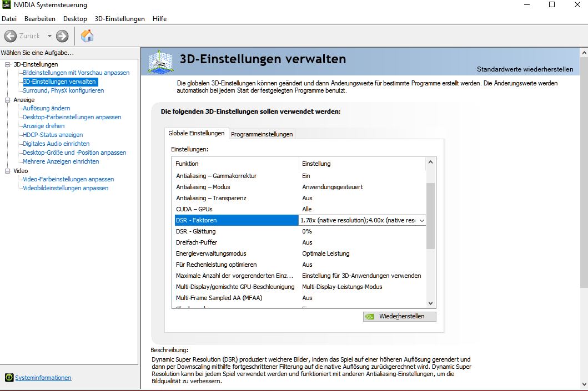Select the Antialiasing – Modus row

tap(300, 187)
